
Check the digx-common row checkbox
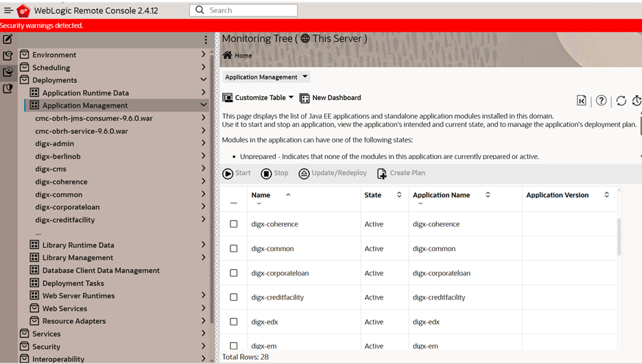pos(233,248)
